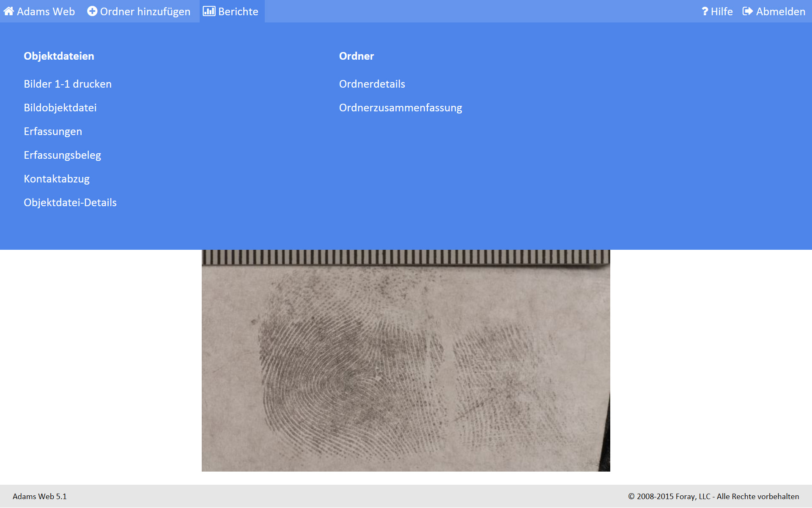The height and width of the screenshot is (508, 812).
Task: Go to Adams Web home page
Action: pyautogui.click(x=46, y=11)
